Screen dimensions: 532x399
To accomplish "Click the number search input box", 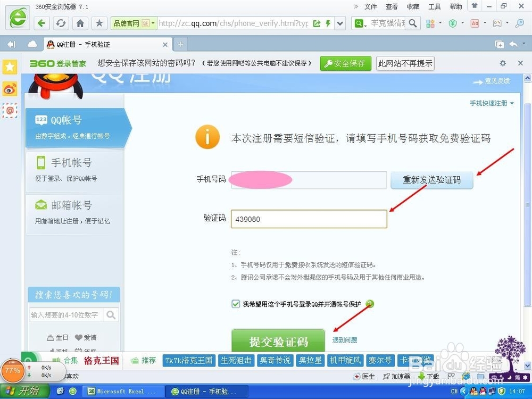I will coord(66,315).
